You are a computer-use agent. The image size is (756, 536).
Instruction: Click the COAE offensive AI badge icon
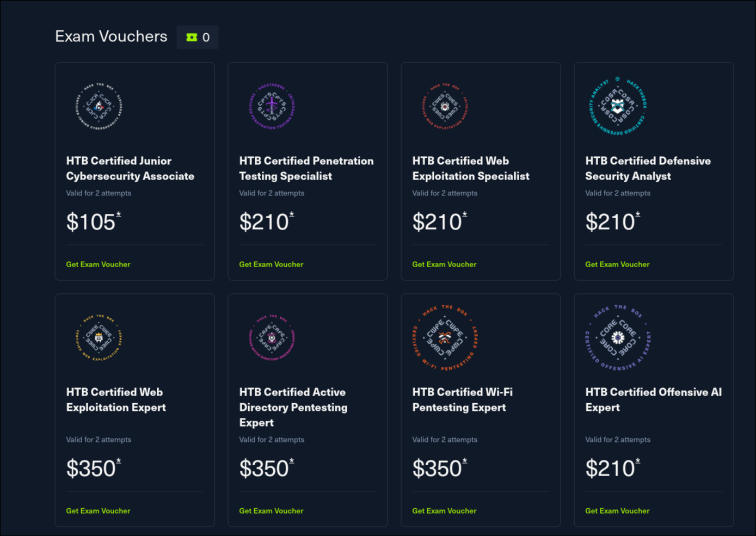pyautogui.click(x=618, y=337)
